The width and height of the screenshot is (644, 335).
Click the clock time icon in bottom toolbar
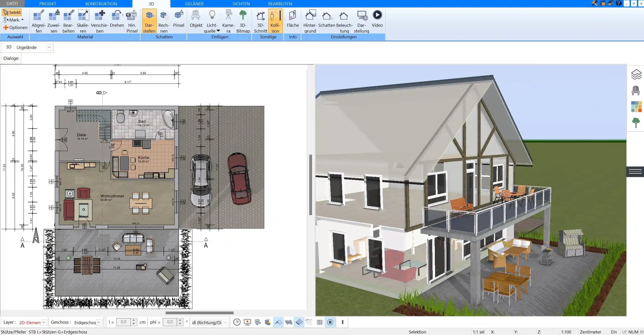click(237, 322)
